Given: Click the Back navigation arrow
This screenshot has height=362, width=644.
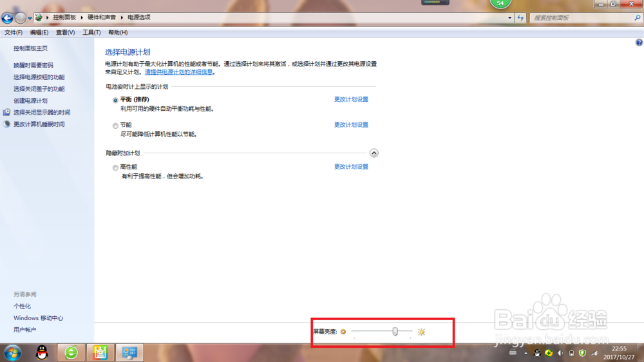Looking at the screenshot, I should click(7, 17).
